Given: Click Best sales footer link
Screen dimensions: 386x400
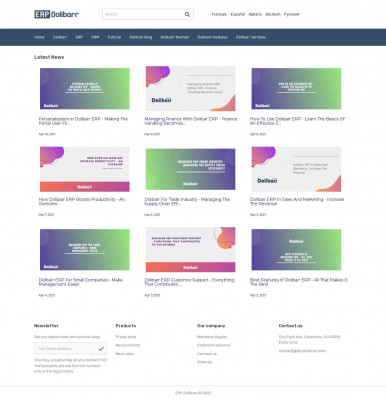Looking at the screenshot, I should (125, 354).
